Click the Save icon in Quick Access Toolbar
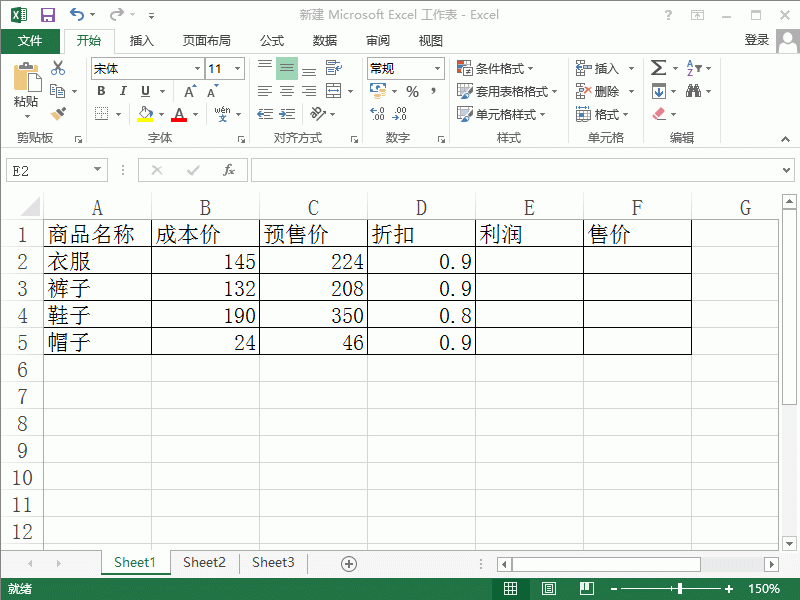This screenshot has width=800, height=600. (x=47, y=12)
